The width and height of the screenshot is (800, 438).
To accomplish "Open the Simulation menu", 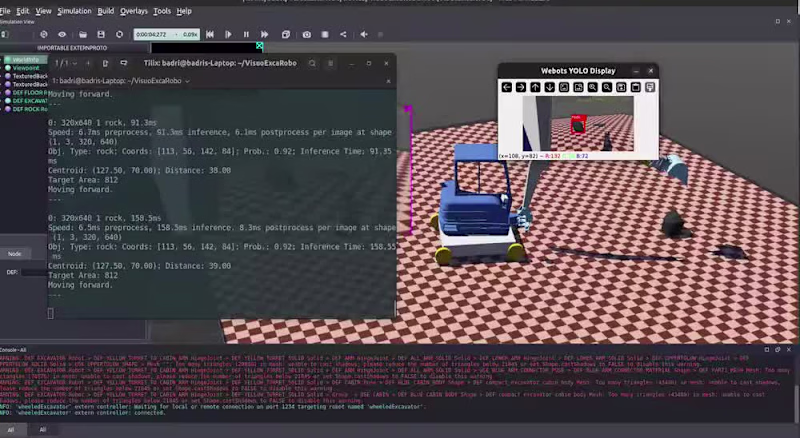I will [74, 11].
